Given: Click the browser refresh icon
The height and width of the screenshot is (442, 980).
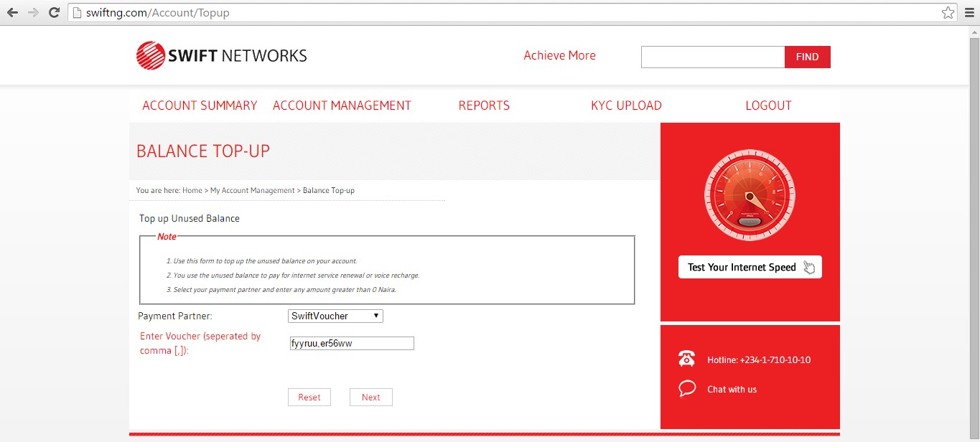Looking at the screenshot, I should click(53, 11).
